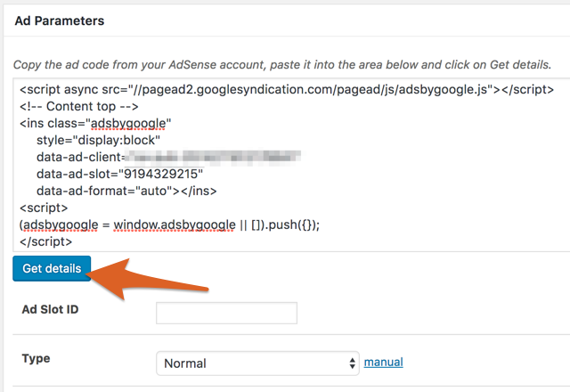Image resolution: width=570 pixels, height=392 pixels.
Task: Open the manual link
Action: click(x=383, y=362)
